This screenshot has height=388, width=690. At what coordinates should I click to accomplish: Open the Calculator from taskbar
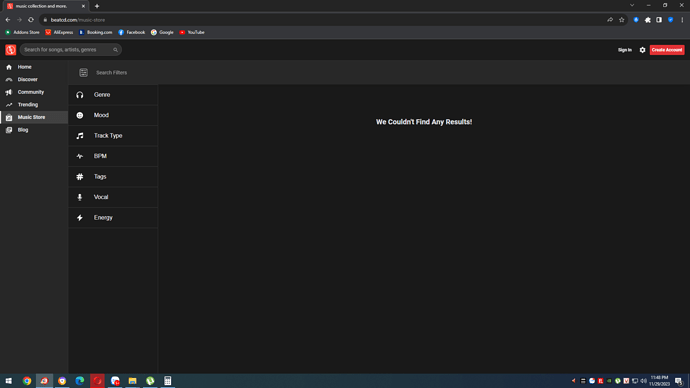point(168,381)
